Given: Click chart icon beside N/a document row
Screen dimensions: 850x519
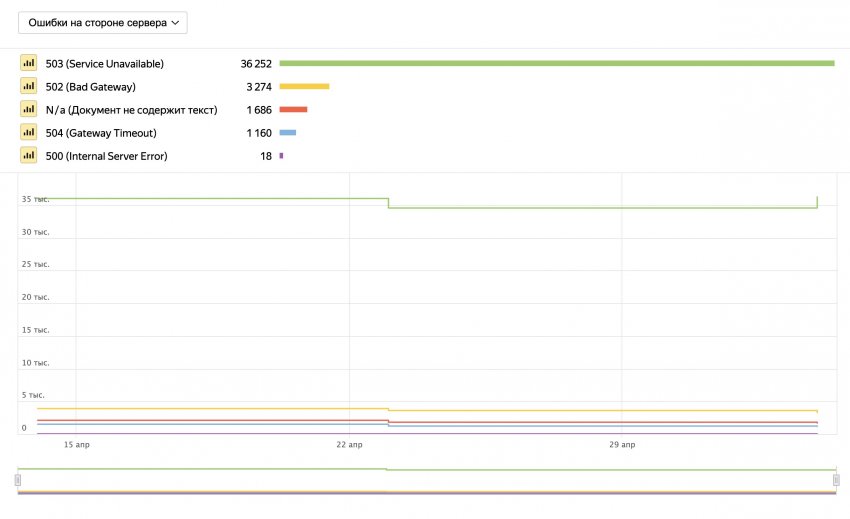Looking at the screenshot, I should (x=28, y=109).
